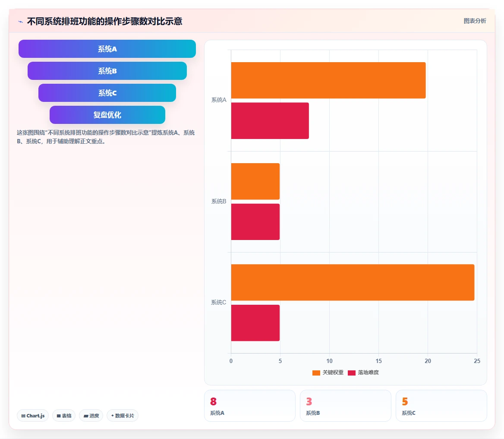Click the x-axis tick label 15
Screen dimensions: 504x439
(x=378, y=361)
